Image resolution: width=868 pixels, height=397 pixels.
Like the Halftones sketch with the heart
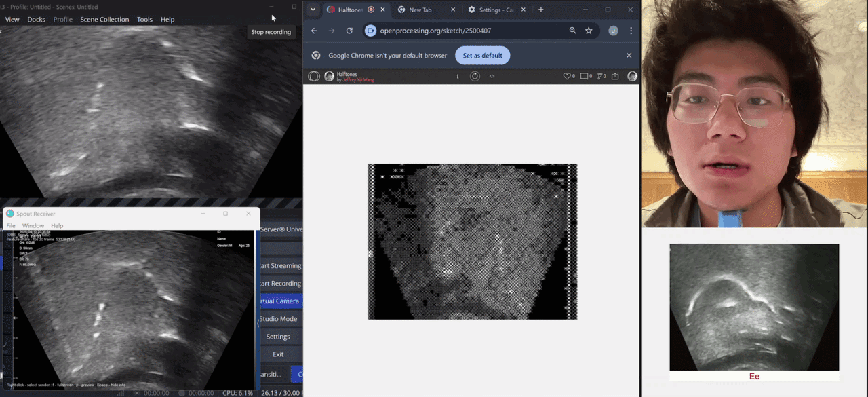[x=567, y=76]
